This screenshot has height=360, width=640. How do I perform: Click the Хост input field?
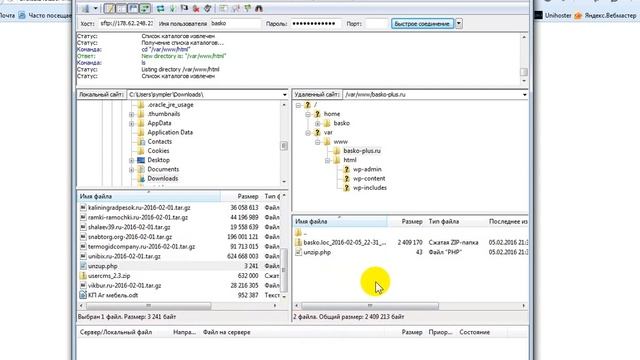[x=126, y=24]
